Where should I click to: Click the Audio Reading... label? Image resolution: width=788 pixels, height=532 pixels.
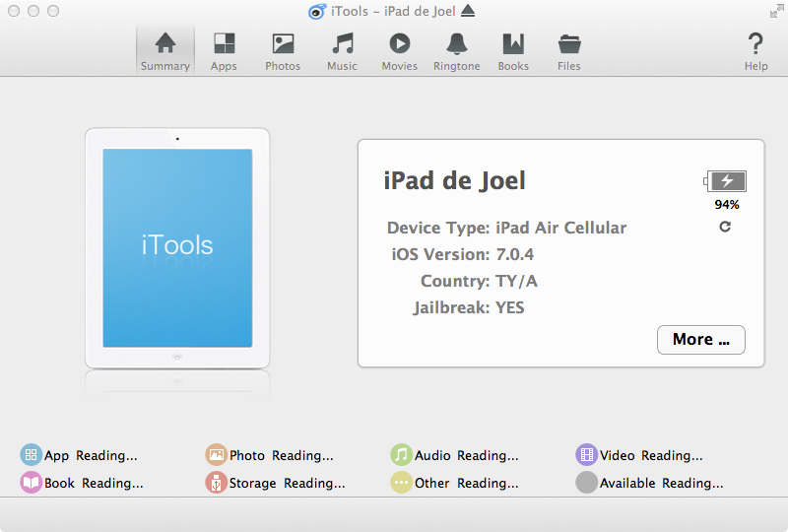[466, 455]
